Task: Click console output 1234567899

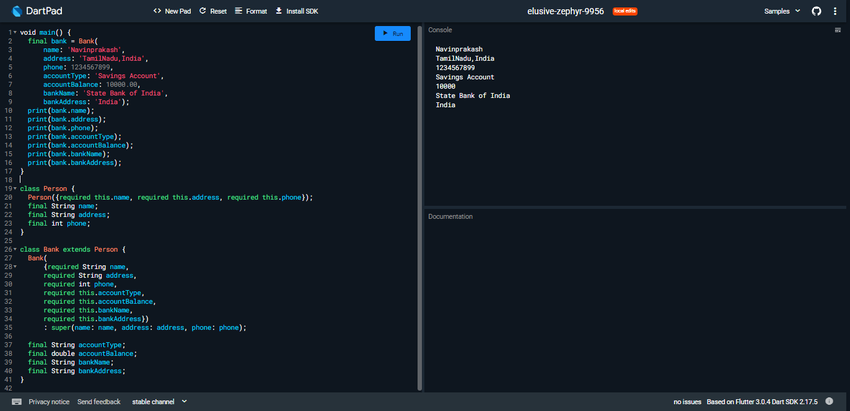Action: pyautogui.click(x=455, y=68)
